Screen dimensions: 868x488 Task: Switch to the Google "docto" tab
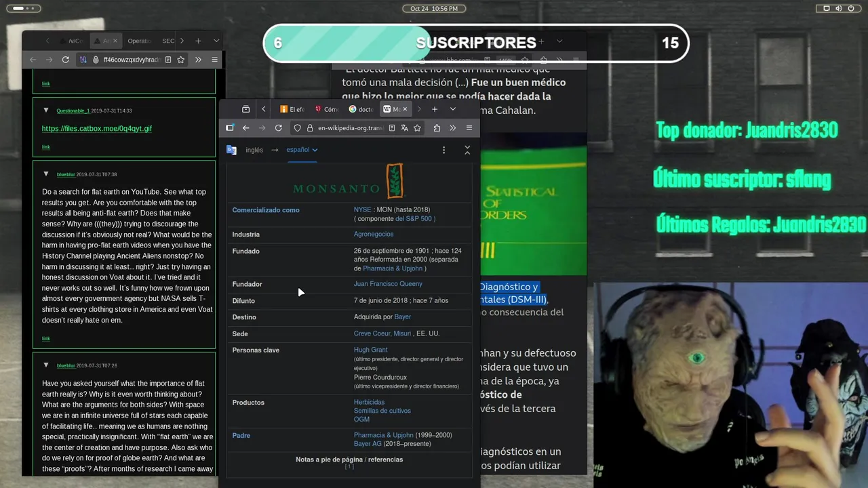tap(361, 109)
